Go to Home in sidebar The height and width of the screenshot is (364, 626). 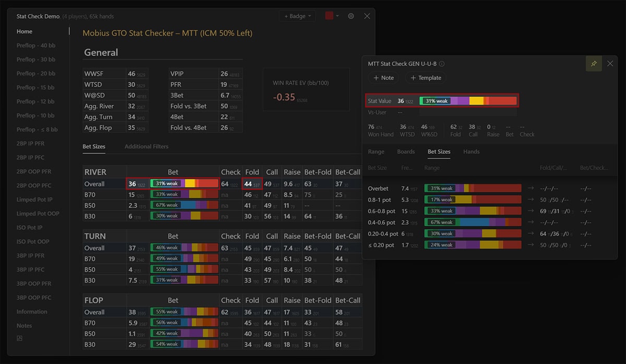25,31
